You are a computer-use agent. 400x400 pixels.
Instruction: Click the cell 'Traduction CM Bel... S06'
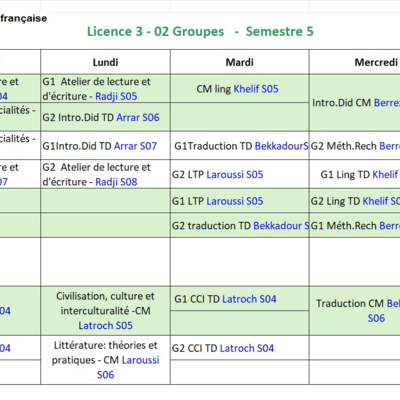[x=355, y=311]
